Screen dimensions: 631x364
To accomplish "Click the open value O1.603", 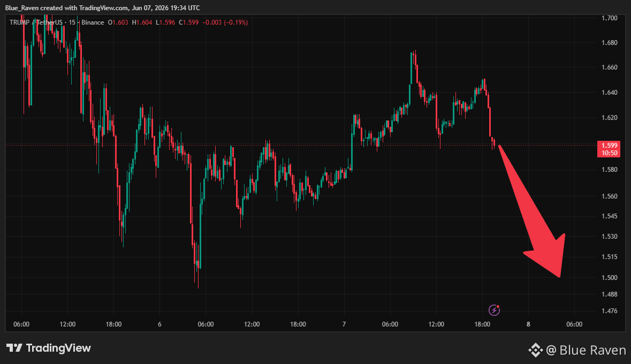I will pos(118,22).
